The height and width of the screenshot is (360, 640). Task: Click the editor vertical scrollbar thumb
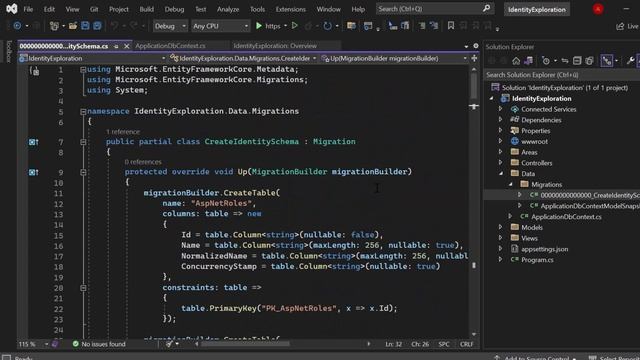pyautogui.click(x=473, y=86)
